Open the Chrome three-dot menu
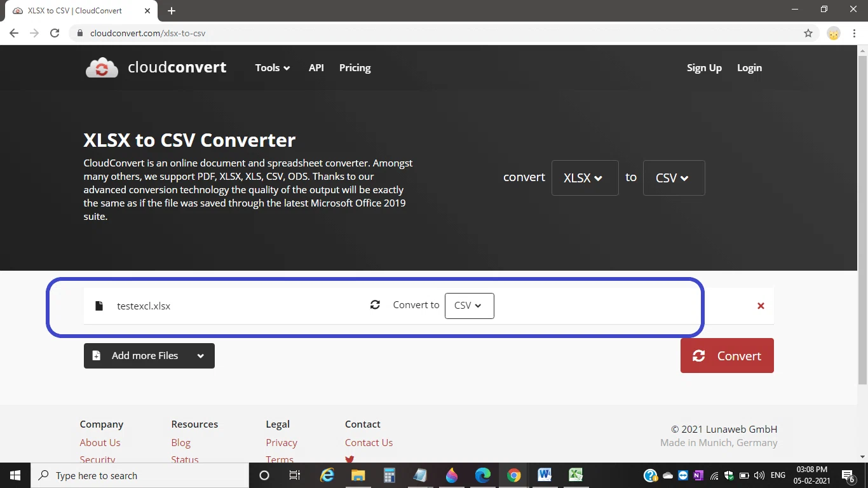 pos(855,33)
